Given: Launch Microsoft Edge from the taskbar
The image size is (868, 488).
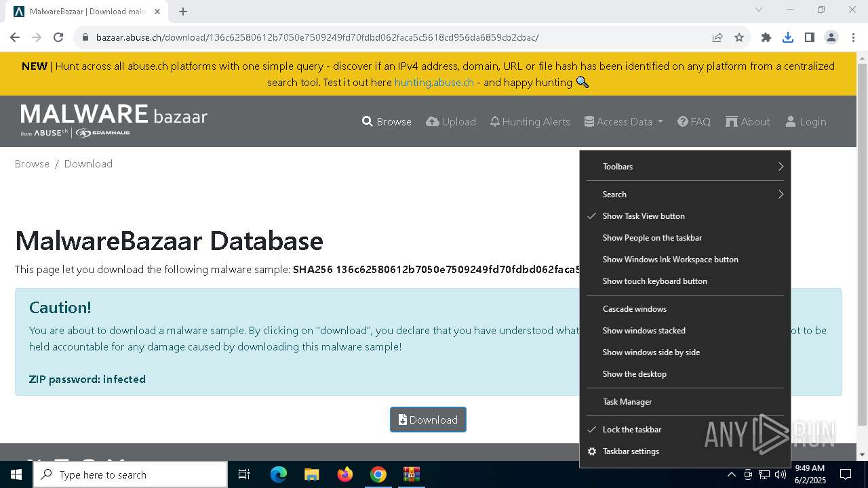Looking at the screenshot, I should click(x=279, y=474).
